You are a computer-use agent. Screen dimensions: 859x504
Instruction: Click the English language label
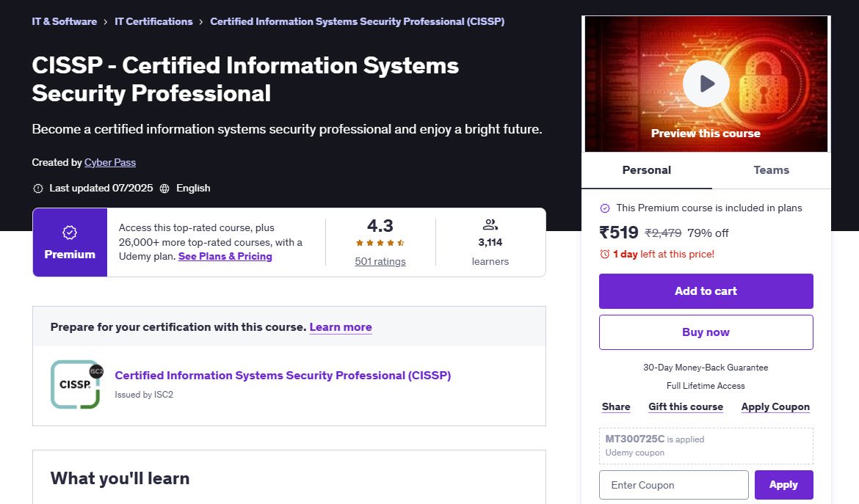pos(193,189)
